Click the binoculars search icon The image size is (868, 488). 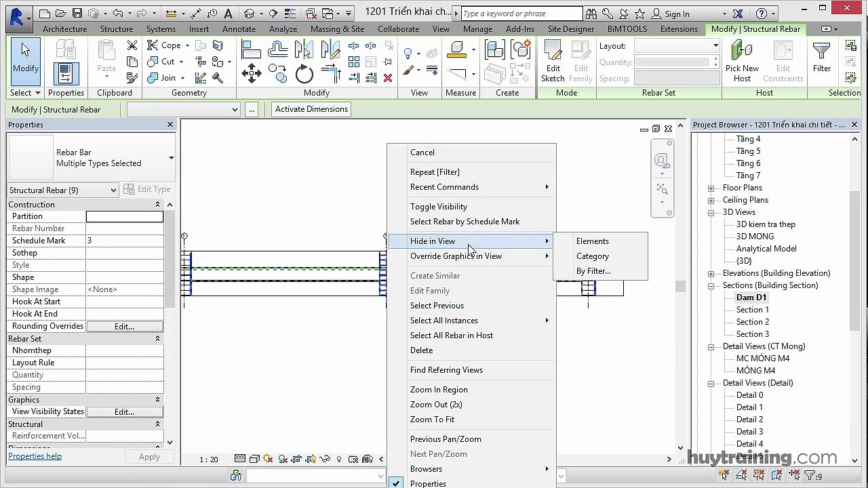coord(591,14)
